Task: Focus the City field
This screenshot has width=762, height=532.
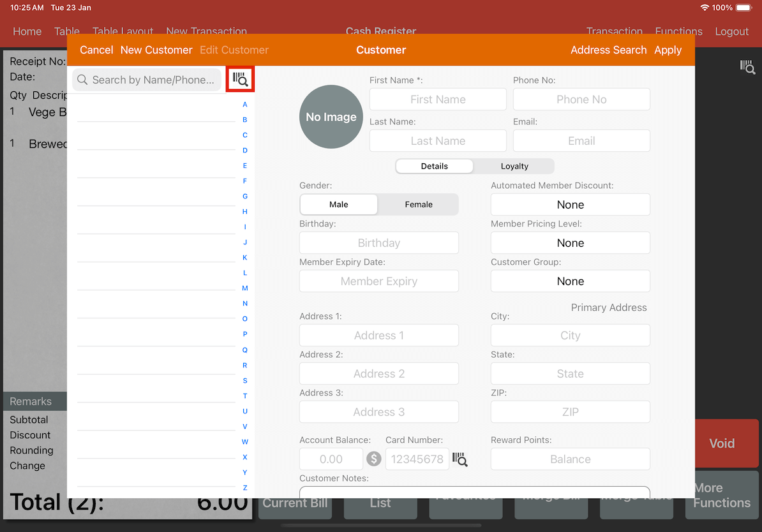Action: tap(570, 336)
